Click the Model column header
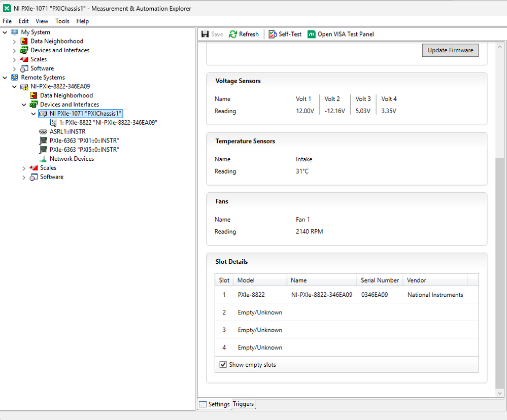 coord(260,281)
